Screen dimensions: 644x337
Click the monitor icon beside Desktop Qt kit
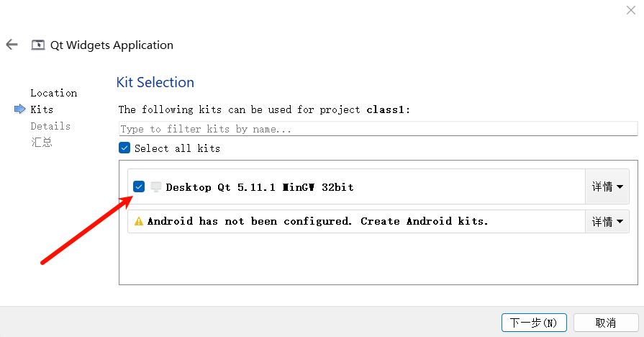pos(156,187)
